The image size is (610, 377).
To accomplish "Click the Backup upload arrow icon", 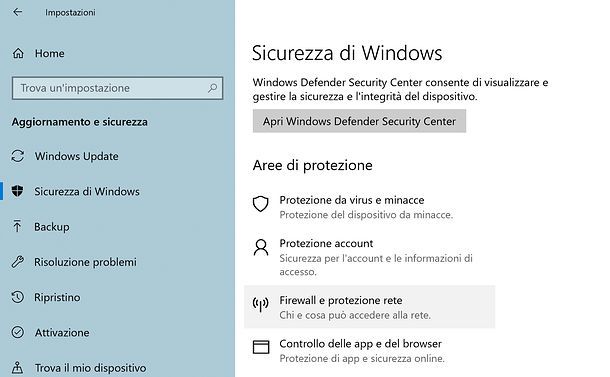I will pos(17,226).
